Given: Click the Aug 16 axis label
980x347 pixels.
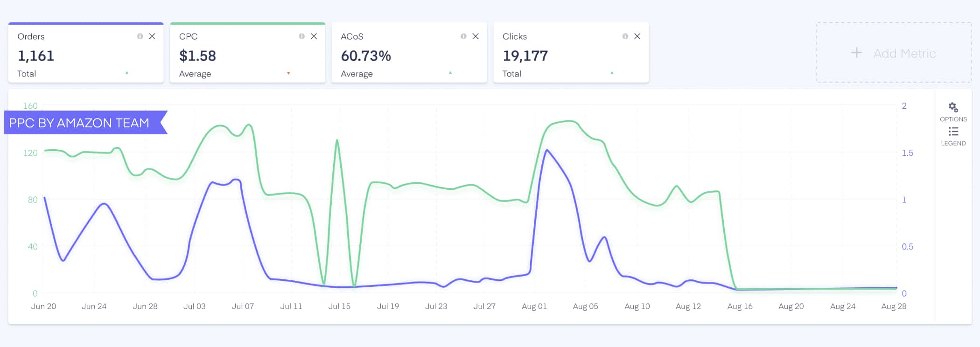Looking at the screenshot, I should point(740,306).
